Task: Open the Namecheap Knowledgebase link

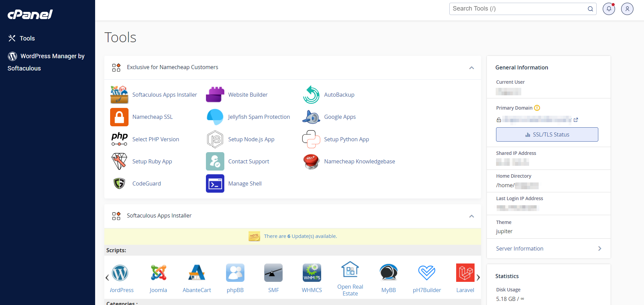Action: [x=359, y=161]
